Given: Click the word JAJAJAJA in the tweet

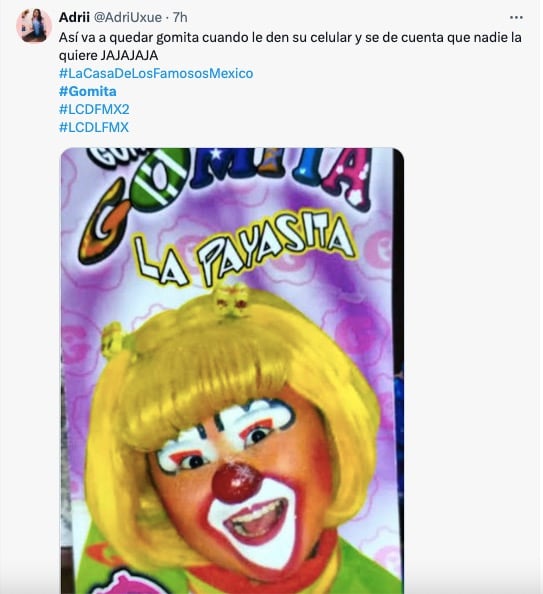Looking at the screenshot, I should click(129, 56).
